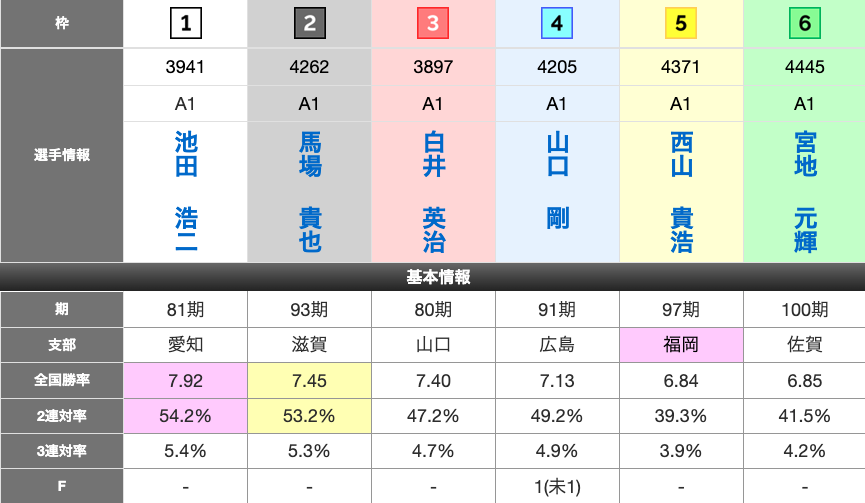The height and width of the screenshot is (503, 865).
Task: Select the highlighted 7.92 win rate cell
Action: pos(185,380)
